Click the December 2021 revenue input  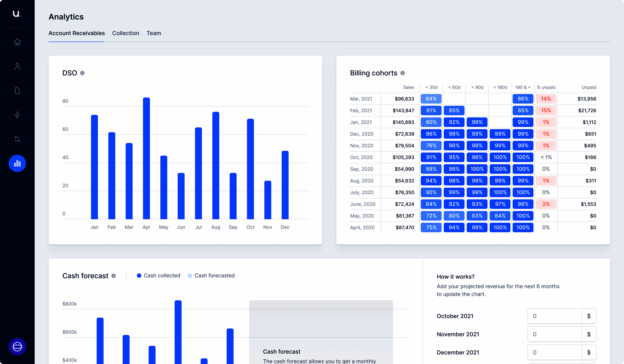(554, 352)
